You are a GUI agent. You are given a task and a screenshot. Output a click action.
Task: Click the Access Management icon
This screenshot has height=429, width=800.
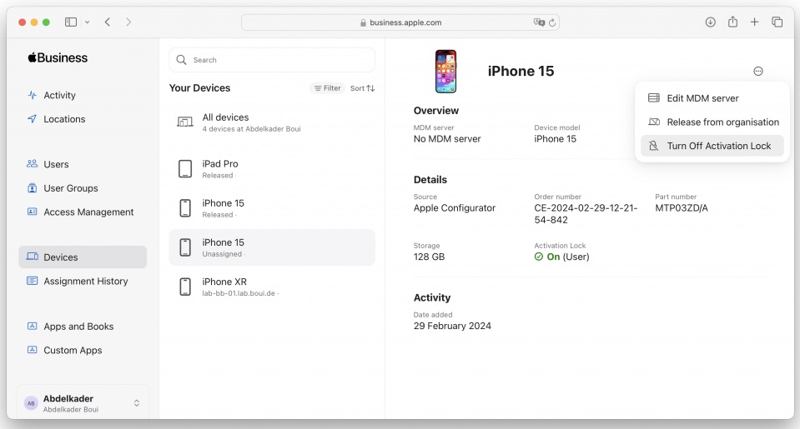point(32,211)
